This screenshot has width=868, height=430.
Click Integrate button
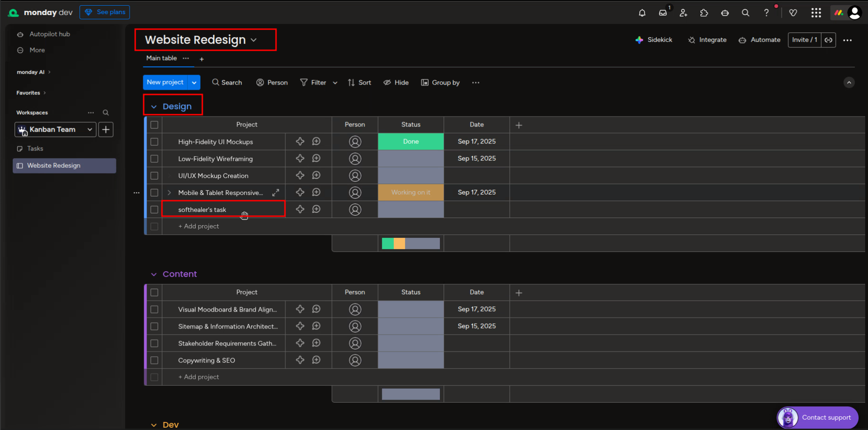click(x=707, y=40)
